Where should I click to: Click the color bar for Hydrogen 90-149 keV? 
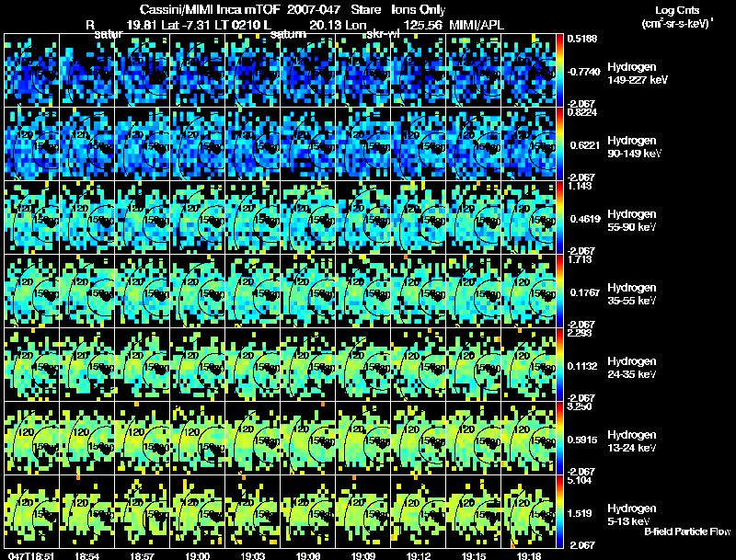[559, 144]
